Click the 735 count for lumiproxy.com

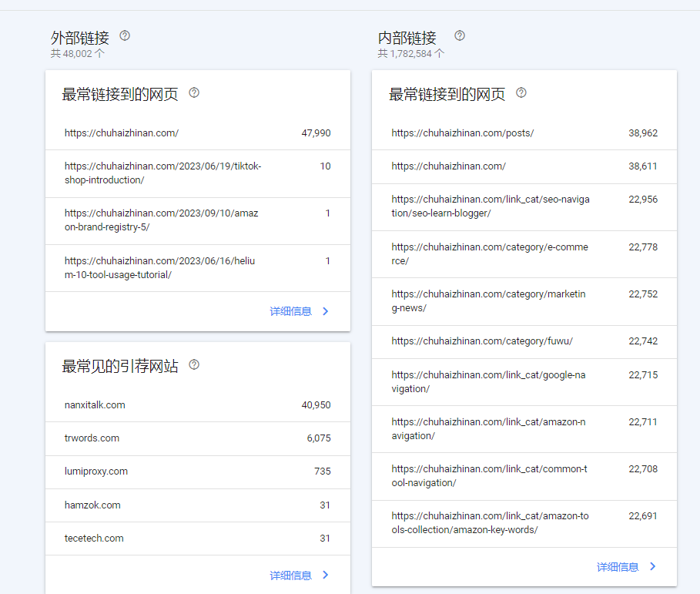(x=323, y=472)
